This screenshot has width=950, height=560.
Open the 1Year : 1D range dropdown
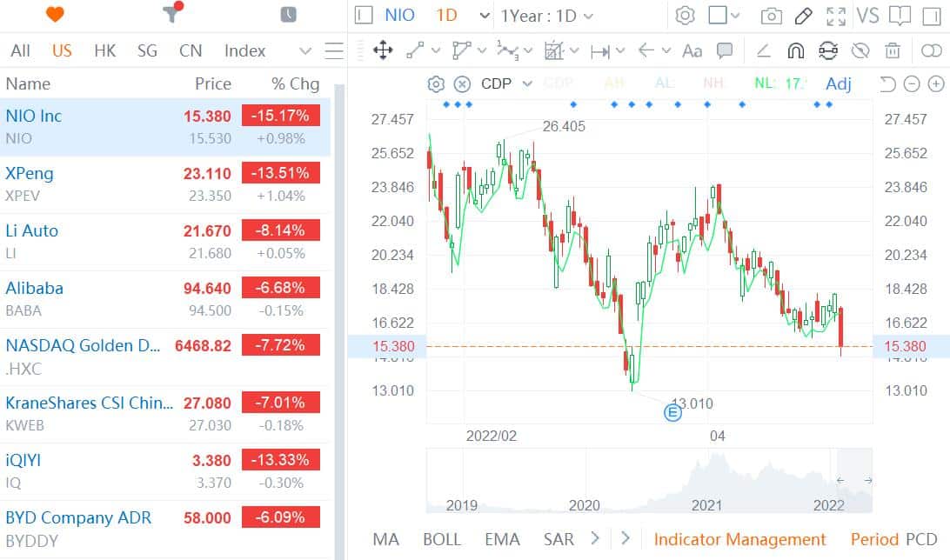tap(546, 16)
